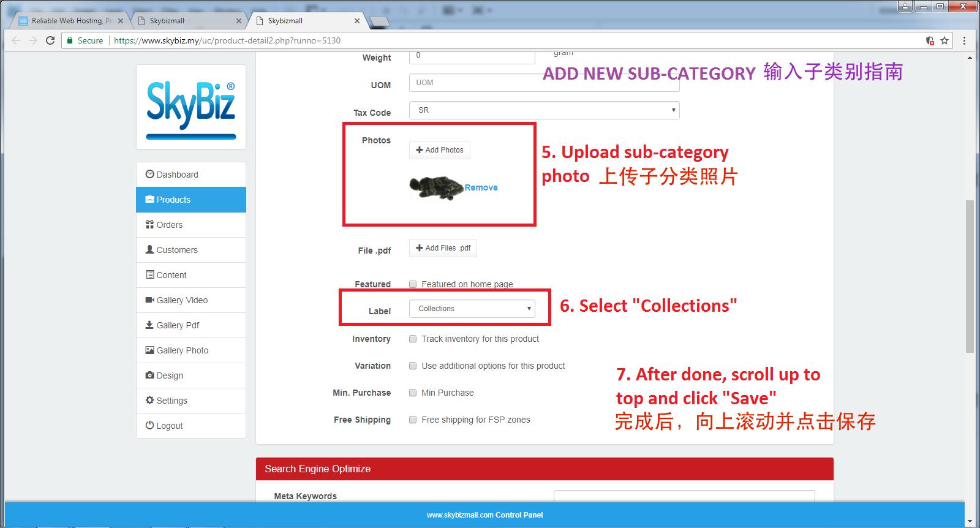Click the address bar URL

pyautogui.click(x=227, y=40)
